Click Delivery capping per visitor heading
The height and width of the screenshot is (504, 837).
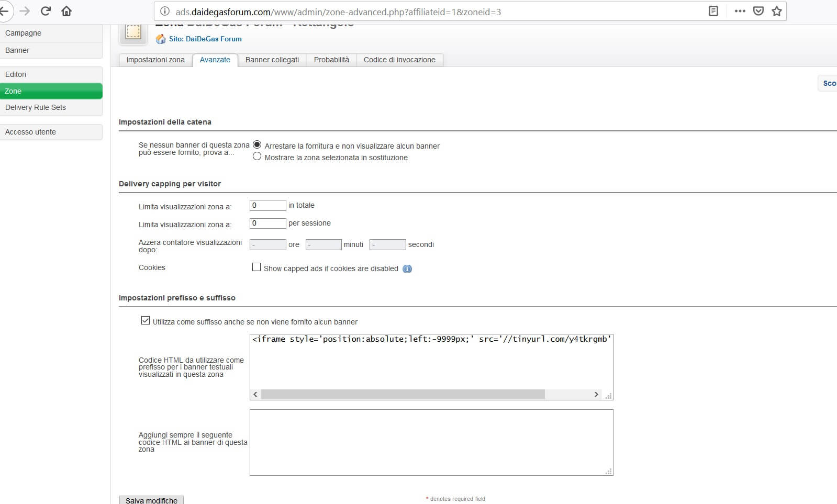click(x=170, y=184)
